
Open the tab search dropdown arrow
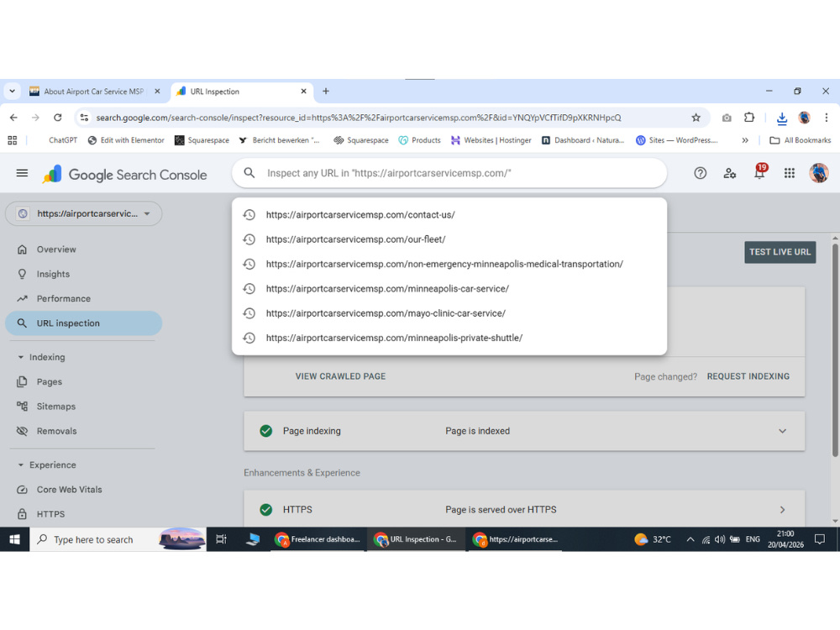pyautogui.click(x=13, y=91)
